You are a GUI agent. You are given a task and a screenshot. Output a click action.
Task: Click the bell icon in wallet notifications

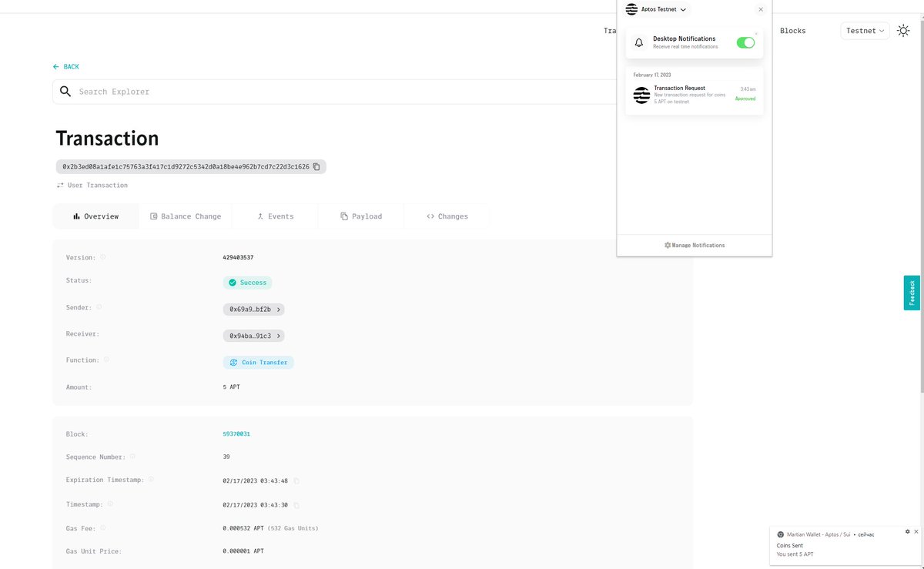(638, 43)
